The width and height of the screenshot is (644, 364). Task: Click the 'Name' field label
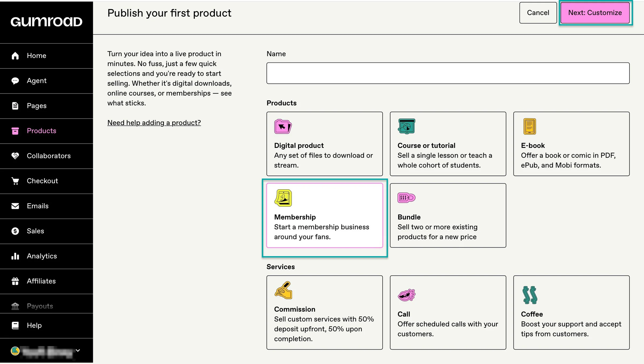coord(276,54)
